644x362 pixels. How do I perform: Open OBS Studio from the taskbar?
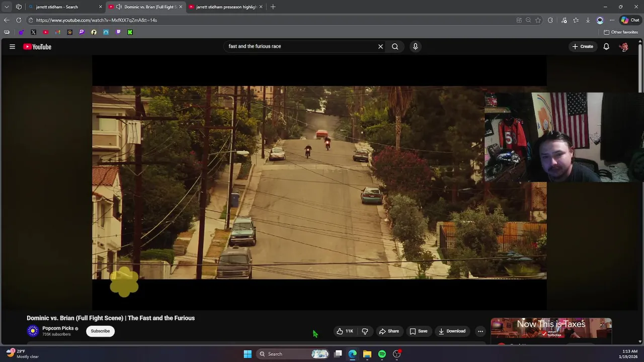tap(397, 354)
